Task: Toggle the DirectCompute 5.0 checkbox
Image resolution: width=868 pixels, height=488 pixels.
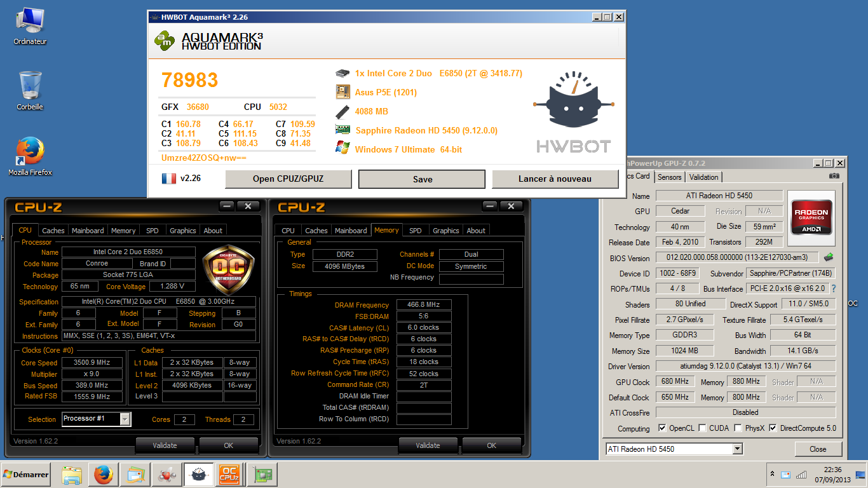Action: (773, 428)
